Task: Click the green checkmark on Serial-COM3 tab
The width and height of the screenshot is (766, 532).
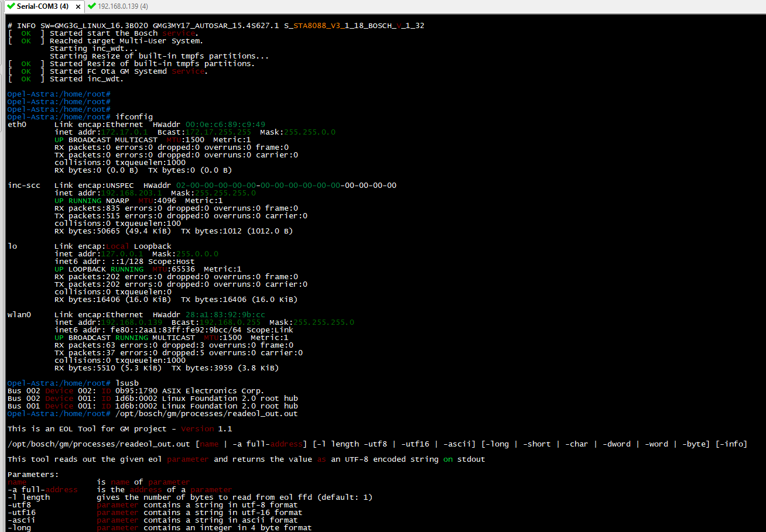Action: pyautogui.click(x=11, y=6)
